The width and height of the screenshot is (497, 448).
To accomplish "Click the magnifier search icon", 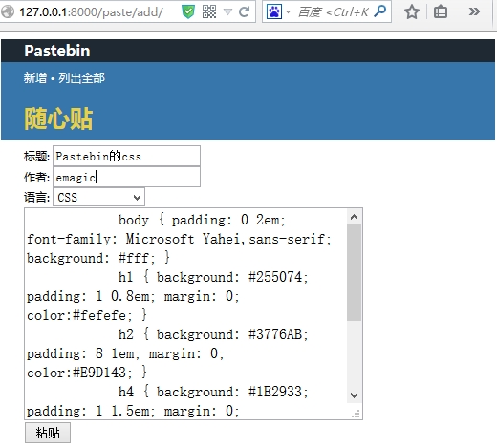I will pos(380,11).
